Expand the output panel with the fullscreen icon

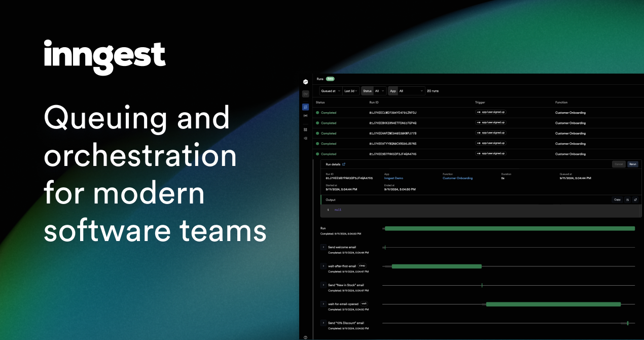(x=635, y=199)
